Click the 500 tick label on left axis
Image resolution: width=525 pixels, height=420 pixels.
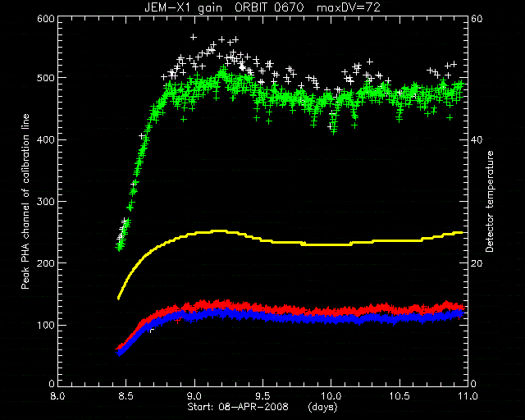[46, 78]
